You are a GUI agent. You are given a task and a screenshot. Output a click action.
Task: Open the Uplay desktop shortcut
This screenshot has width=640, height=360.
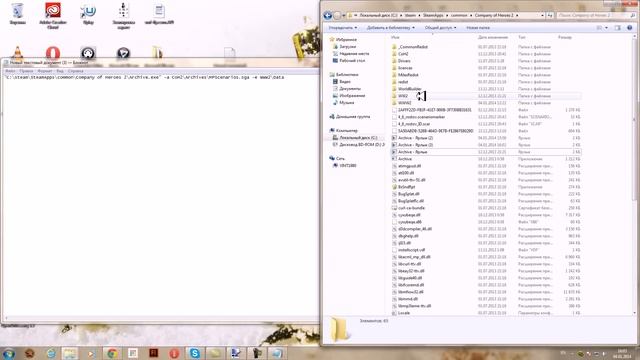[88, 14]
